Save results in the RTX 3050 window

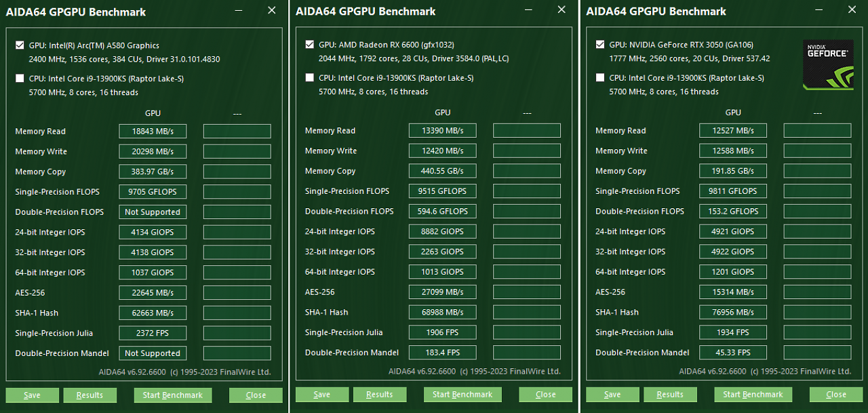[612, 395]
